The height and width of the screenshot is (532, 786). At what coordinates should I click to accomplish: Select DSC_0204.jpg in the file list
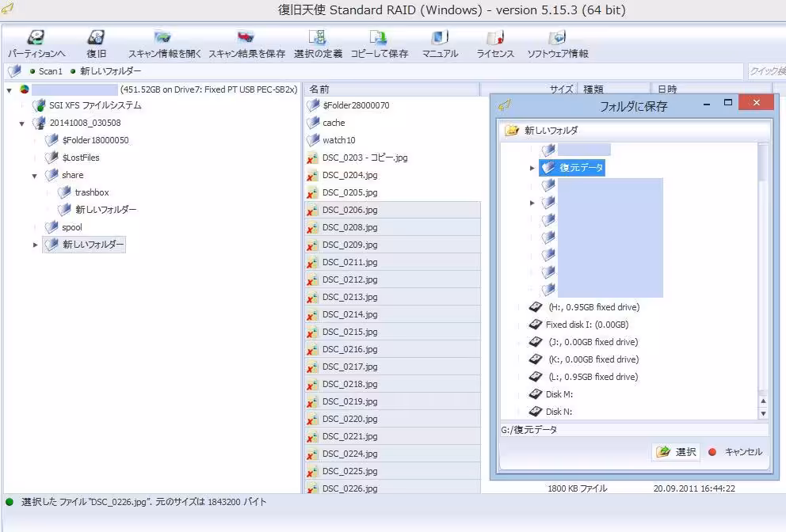click(349, 175)
